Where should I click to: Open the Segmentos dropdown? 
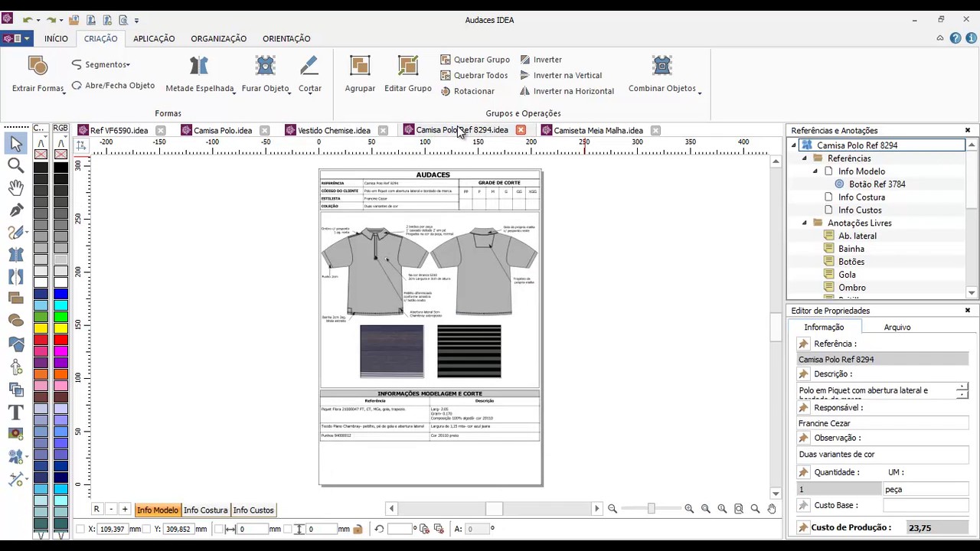[x=101, y=65]
